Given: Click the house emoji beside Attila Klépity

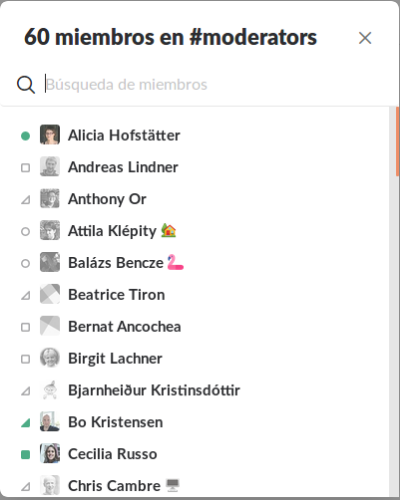Looking at the screenshot, I should coord(168,231).
